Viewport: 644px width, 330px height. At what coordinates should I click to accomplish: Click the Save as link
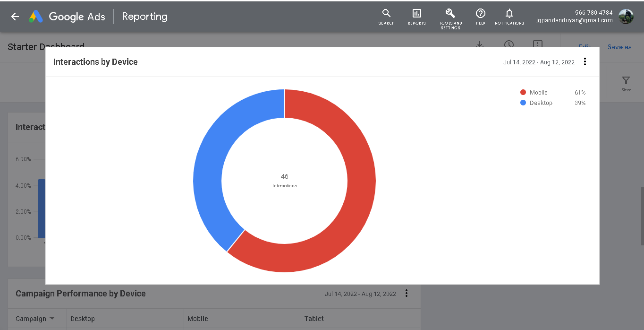619,47
